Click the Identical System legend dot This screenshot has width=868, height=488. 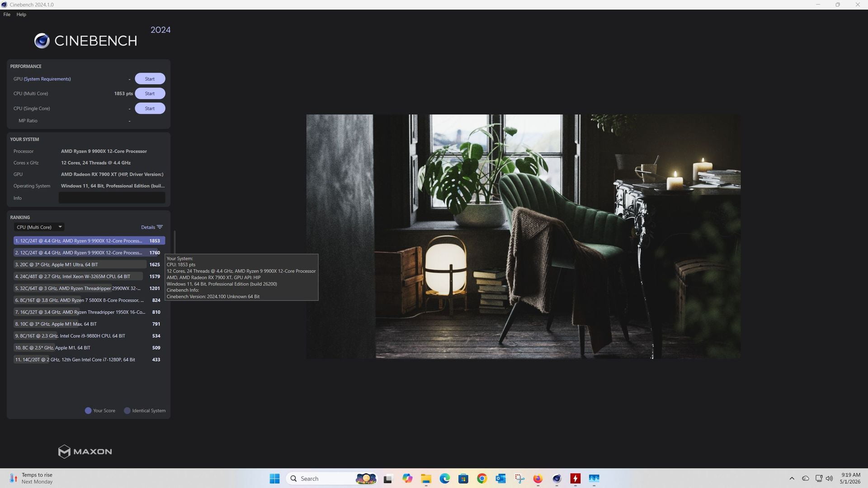[127, 411]
